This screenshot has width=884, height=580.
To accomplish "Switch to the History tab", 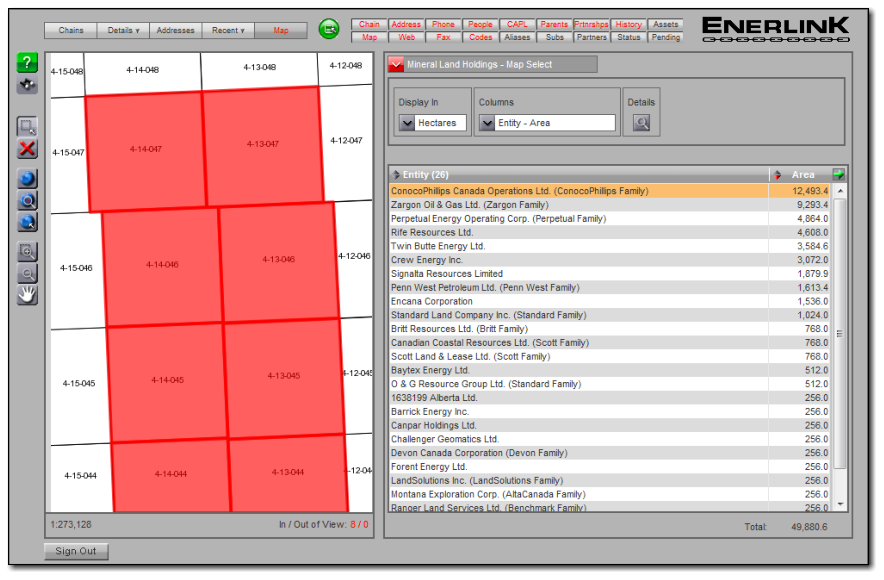I will coord(629,24).
